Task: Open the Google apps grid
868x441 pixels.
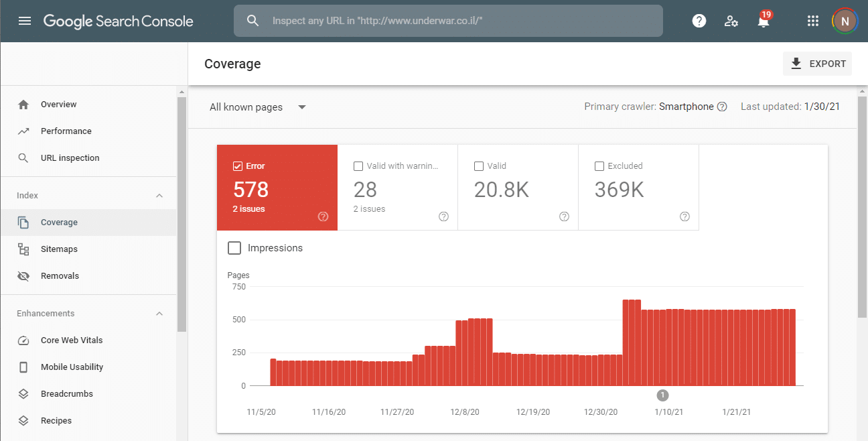Action: [813, 21]
